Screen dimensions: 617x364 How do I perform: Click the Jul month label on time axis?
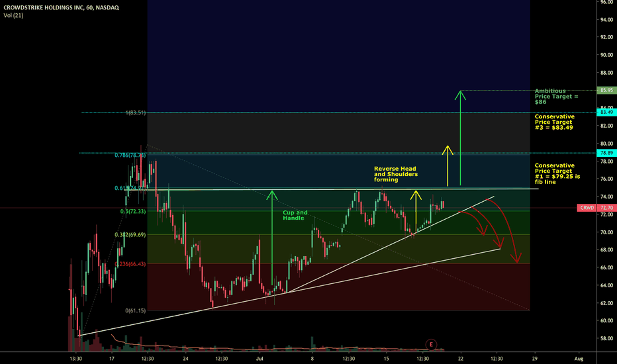pyautogui.click(x=260, y=359)
